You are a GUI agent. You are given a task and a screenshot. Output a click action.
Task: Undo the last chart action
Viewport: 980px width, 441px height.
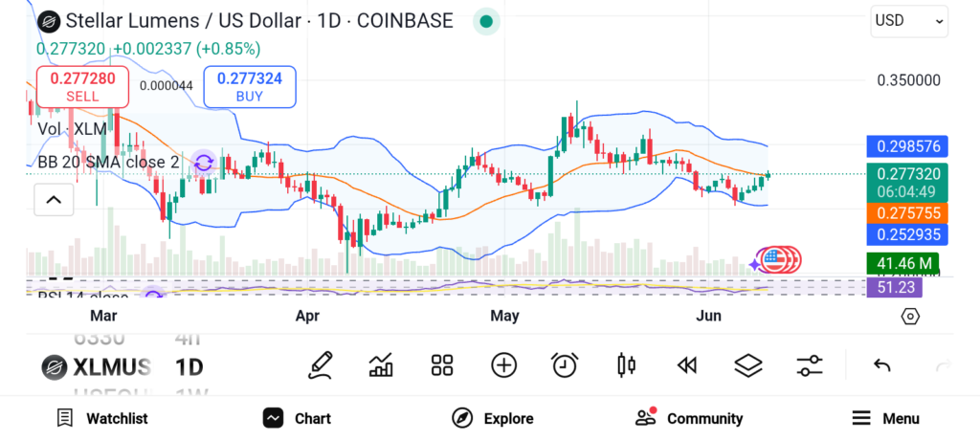coord(882,365)
